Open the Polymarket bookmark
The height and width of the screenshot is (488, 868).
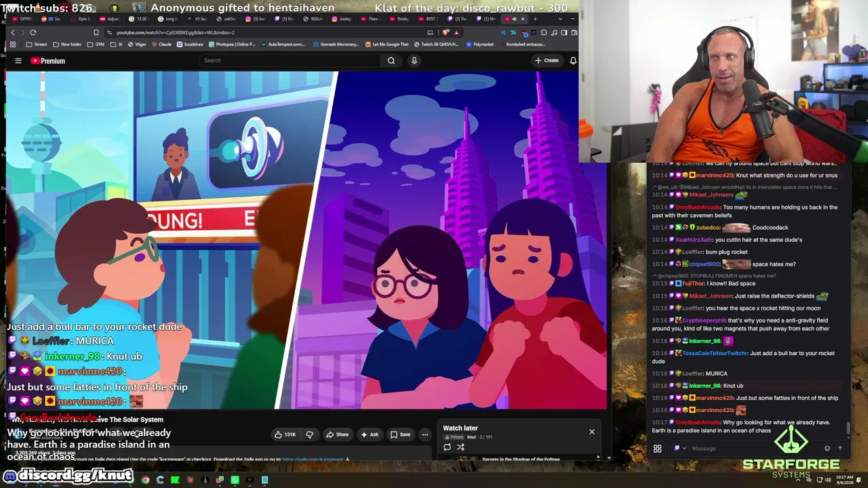(x=479, y=45)
